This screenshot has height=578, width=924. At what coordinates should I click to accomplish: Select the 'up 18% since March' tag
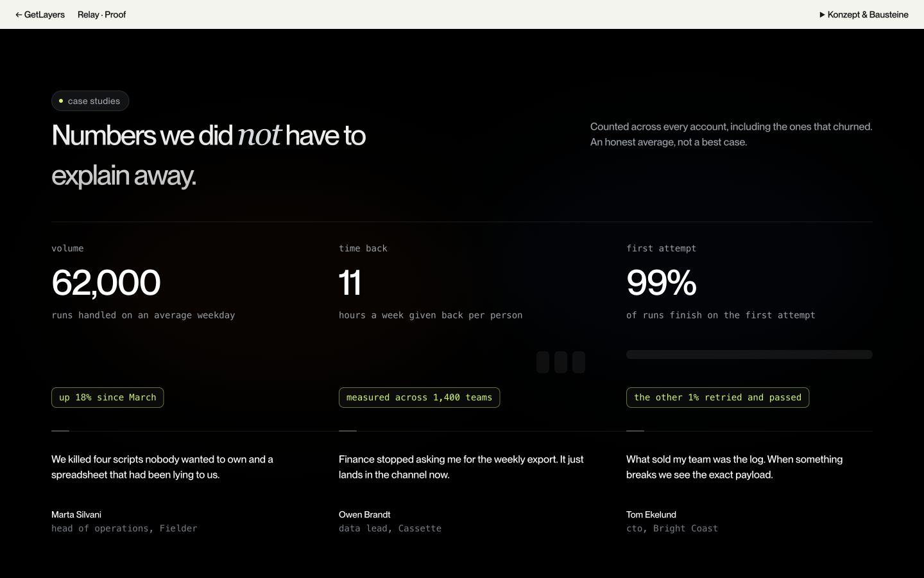[x=108, y=398]
